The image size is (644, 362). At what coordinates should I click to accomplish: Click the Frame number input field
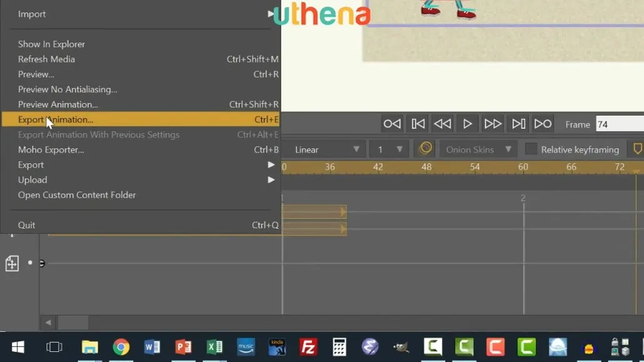click(620, 124)
